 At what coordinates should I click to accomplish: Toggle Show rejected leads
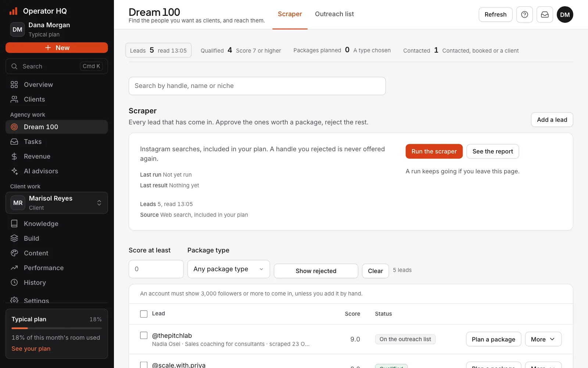(316, 271)
